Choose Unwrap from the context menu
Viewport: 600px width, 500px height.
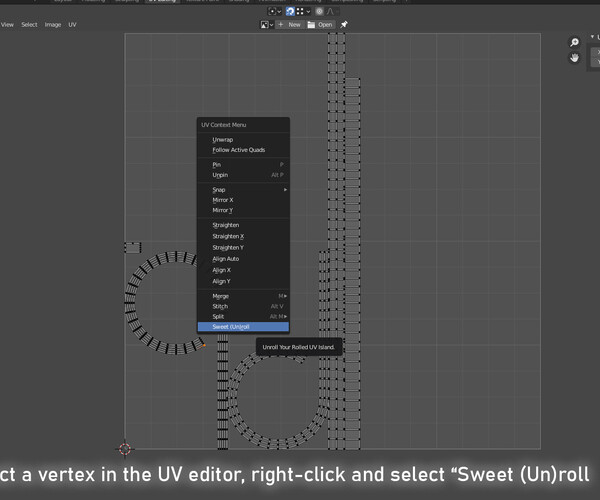pyautogui.click(x=243, y=140)
